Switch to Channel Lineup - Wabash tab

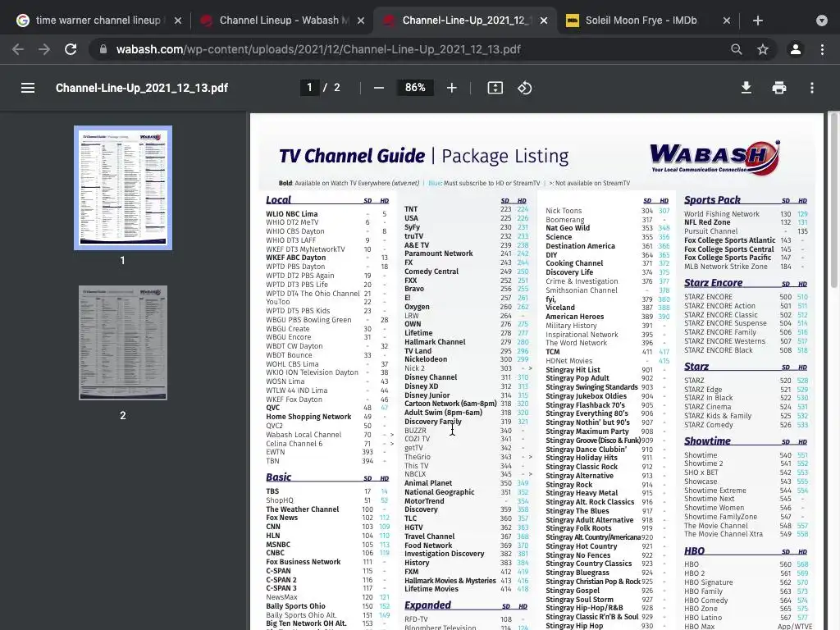click(x=283, y=21)
